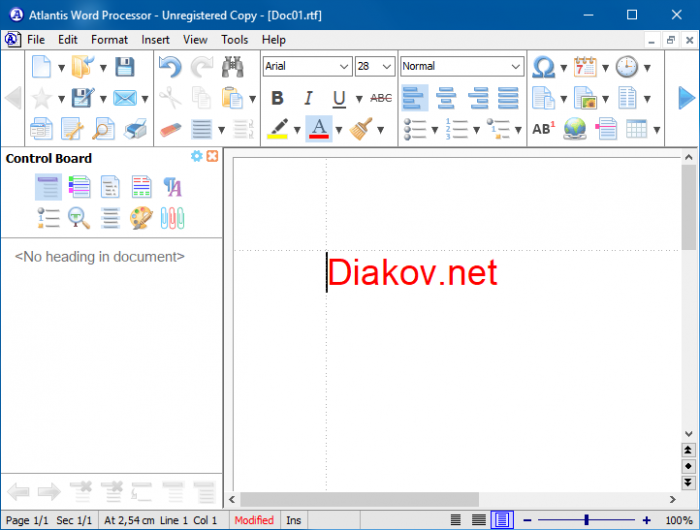Open the Insert menu

[x=155, y=40]
